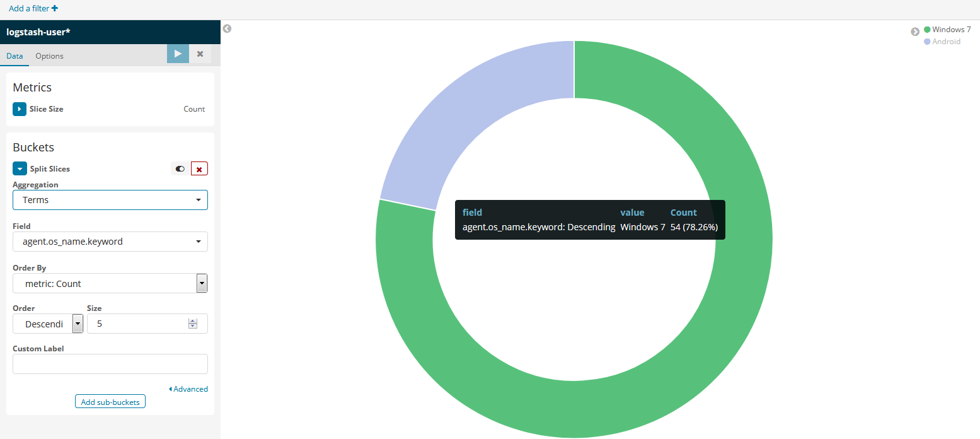
Task: Toggle the Split Slices aggregation enable switch
Action: point(180,169)
